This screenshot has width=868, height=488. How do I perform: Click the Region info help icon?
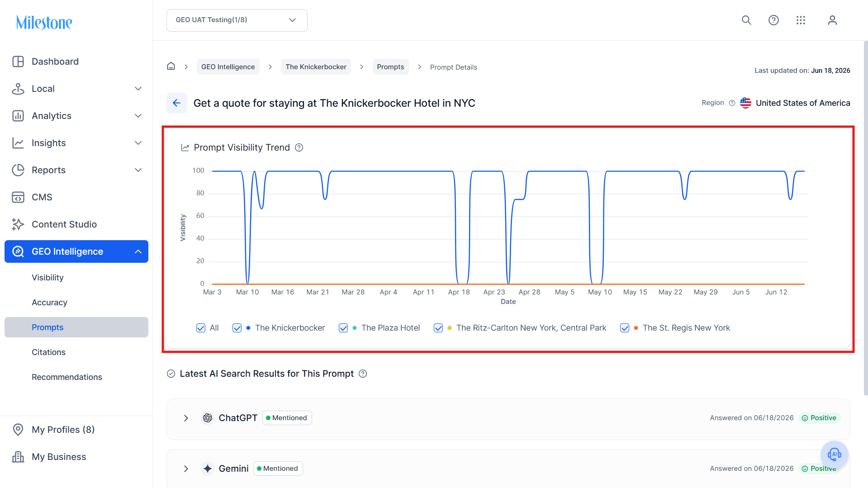(732, 103)
